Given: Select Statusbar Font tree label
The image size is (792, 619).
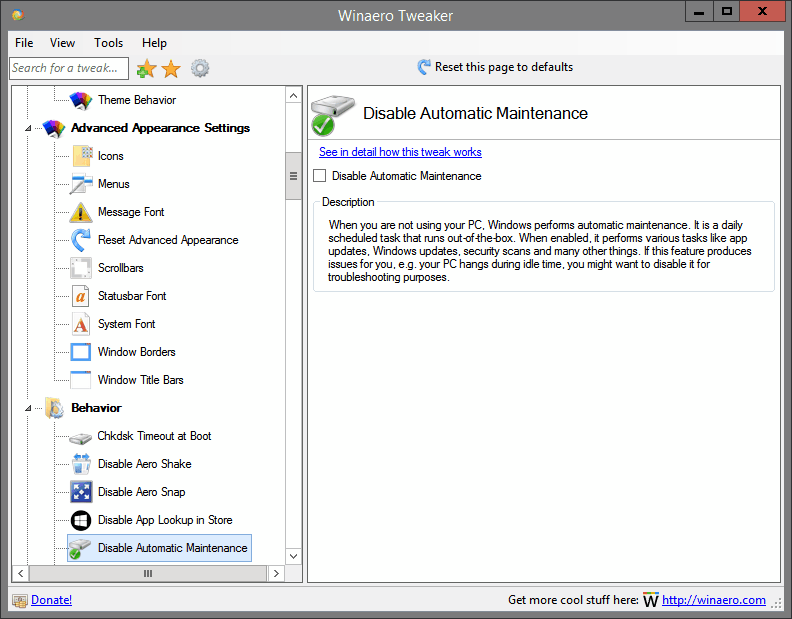Looking at the screenshot, I should (x=132, y=296).
